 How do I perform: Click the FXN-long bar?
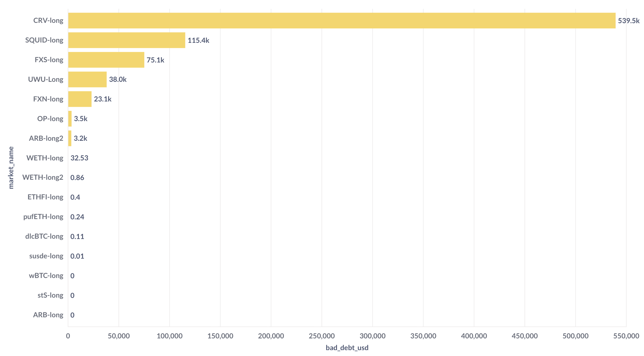coord(80,99)
